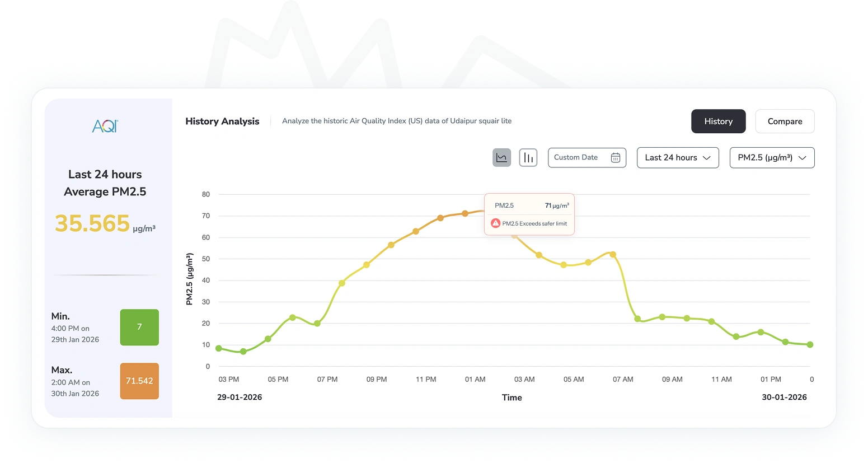Click the 09 AM axis label

point(672,380)
